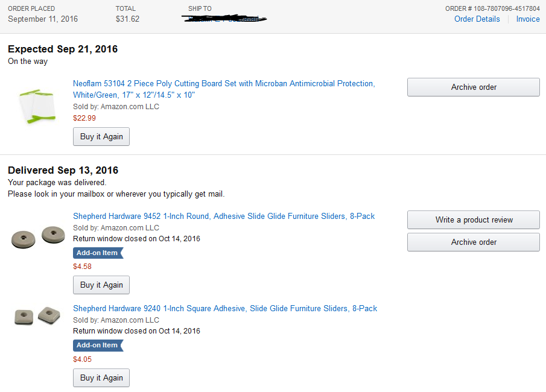The width and height of the screenshot is (546, 392).
Task: Open Shepherd Hardware 9452 Round Sliders link
Action: coord(224,216)
